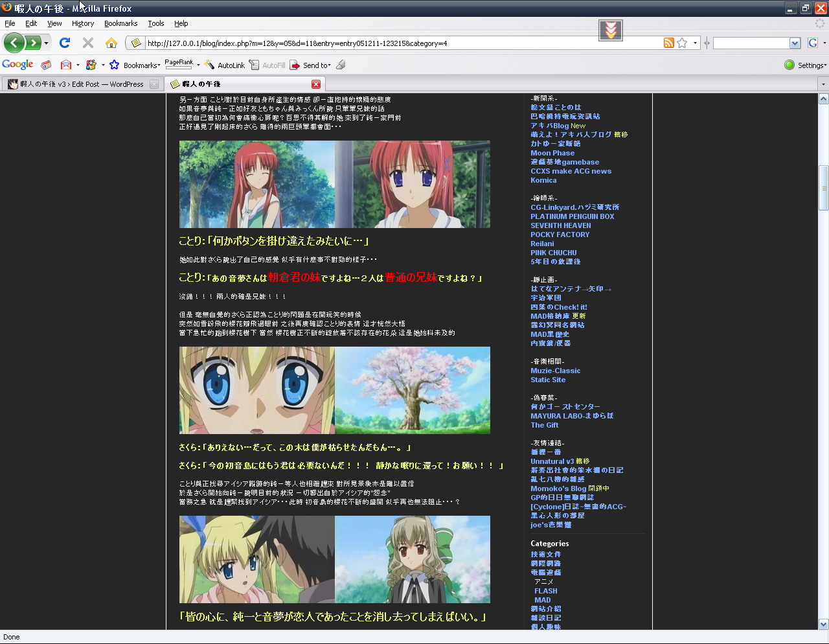This screenshot has width=829, height=644.
Task: Click the Google toolbar news icon
Action: click(46, 65)
